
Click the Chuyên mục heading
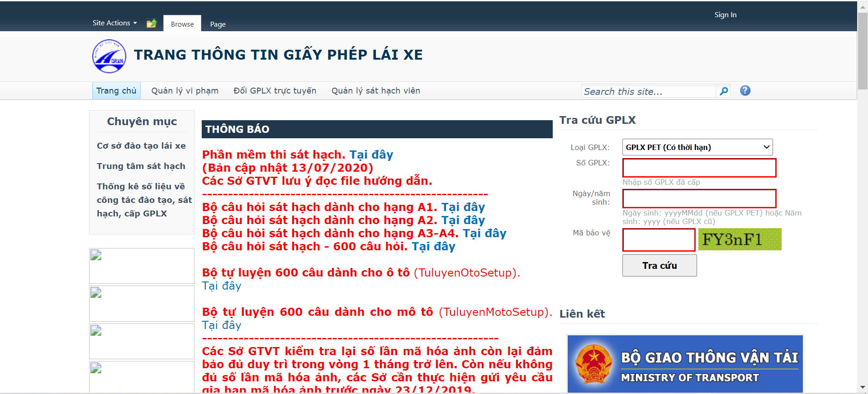click(142, 122)
